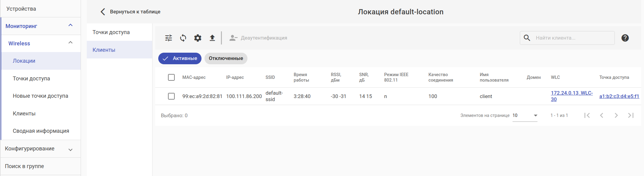644x176 pixels.
Task: Click the Выбрано: 0 status text
Action: click(174, 115)
